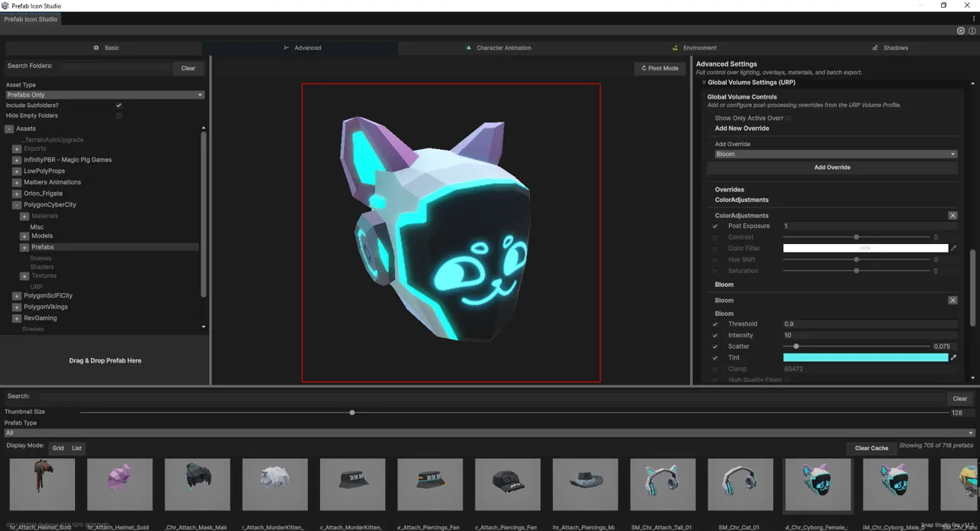The width and height of the screenshot is (980, 531).
Task: Pick Bloom Tint with the eyedropper
Action: (x=953, y=357)
